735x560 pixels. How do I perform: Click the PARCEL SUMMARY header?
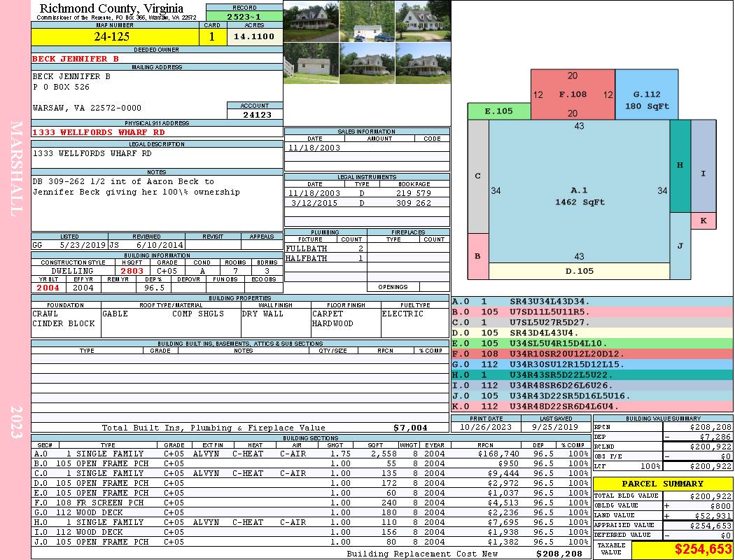[x=662, y=484]
